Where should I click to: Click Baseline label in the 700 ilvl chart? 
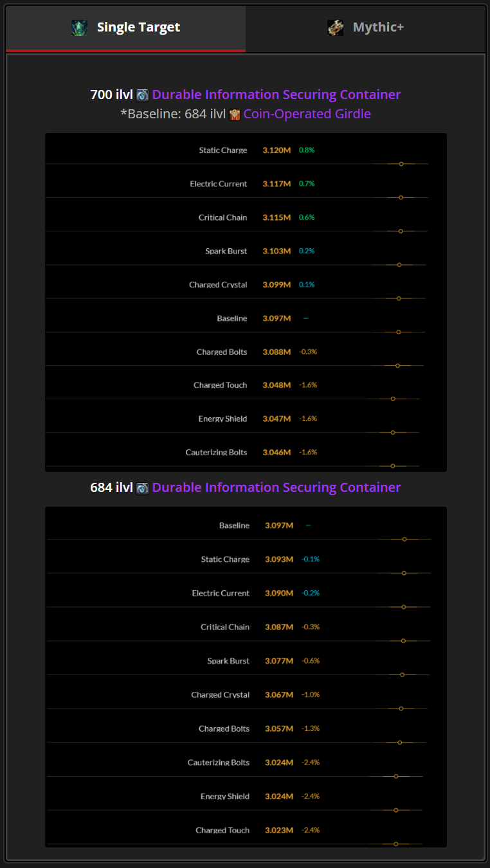[231, 318]
